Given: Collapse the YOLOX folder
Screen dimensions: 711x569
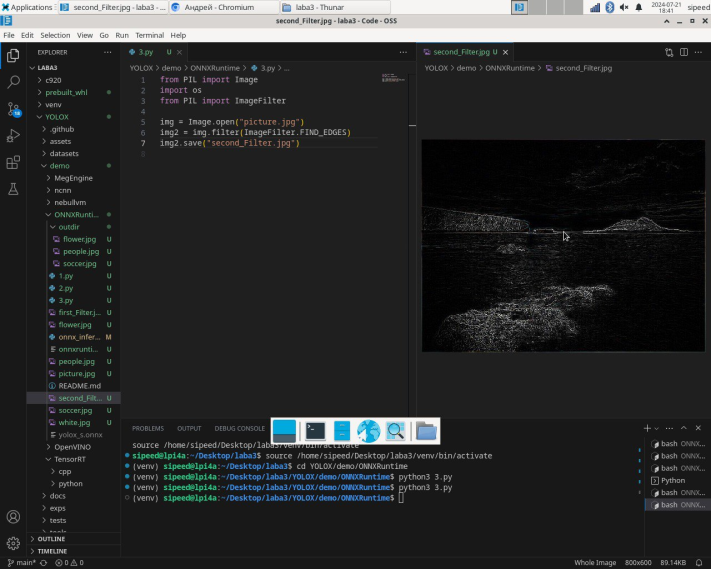Looking at the screenshot, I should (x=56, y=117).
